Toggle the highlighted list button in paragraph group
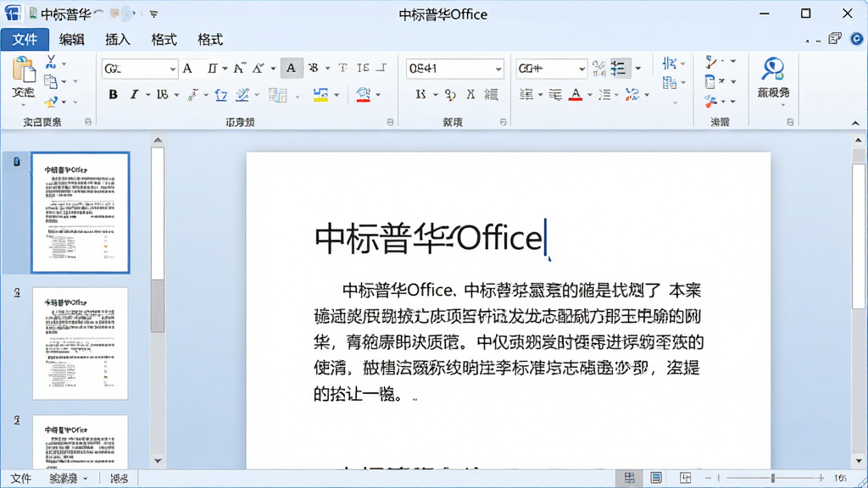Screen dimensions: 868x488 619,68
